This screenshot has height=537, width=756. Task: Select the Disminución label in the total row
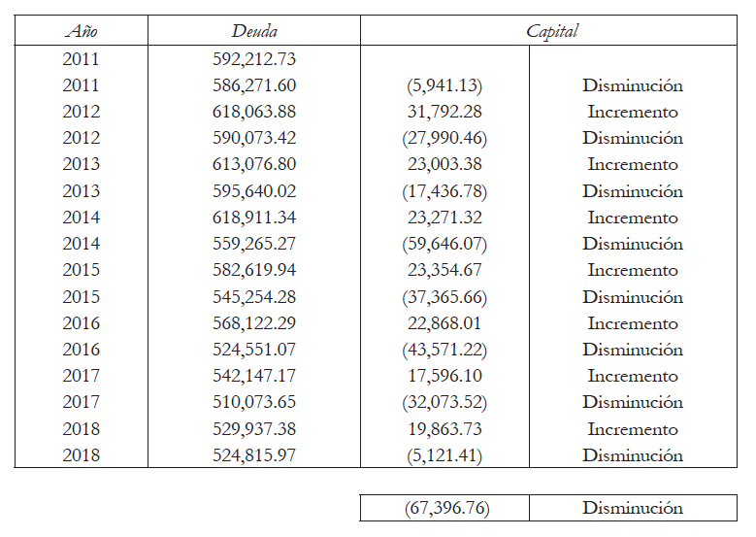(x=633, y=508)
